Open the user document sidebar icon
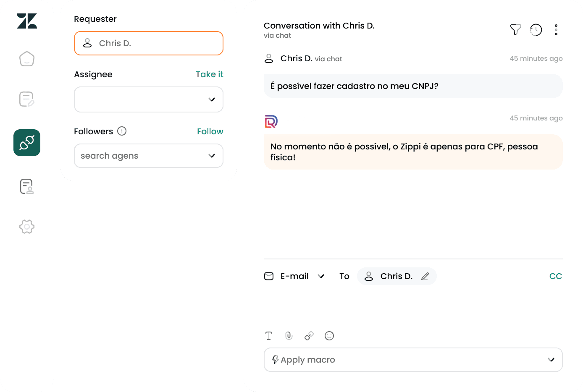 (27, 186)
